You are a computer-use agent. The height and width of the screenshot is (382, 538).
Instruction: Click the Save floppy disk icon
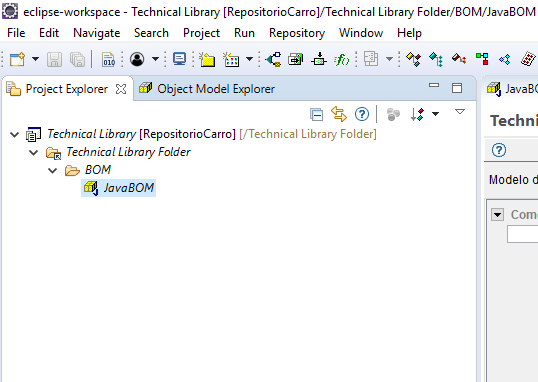point(55,59)
